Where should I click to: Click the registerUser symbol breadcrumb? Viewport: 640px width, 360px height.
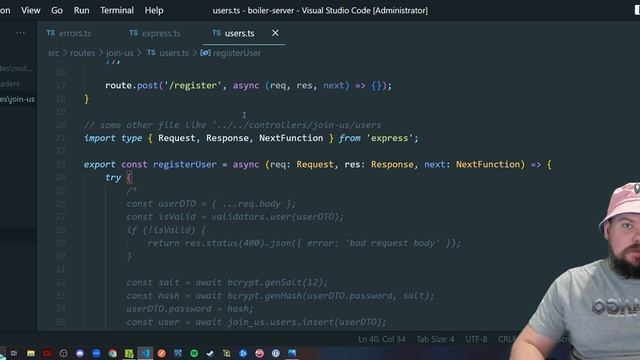click(237, 53)
